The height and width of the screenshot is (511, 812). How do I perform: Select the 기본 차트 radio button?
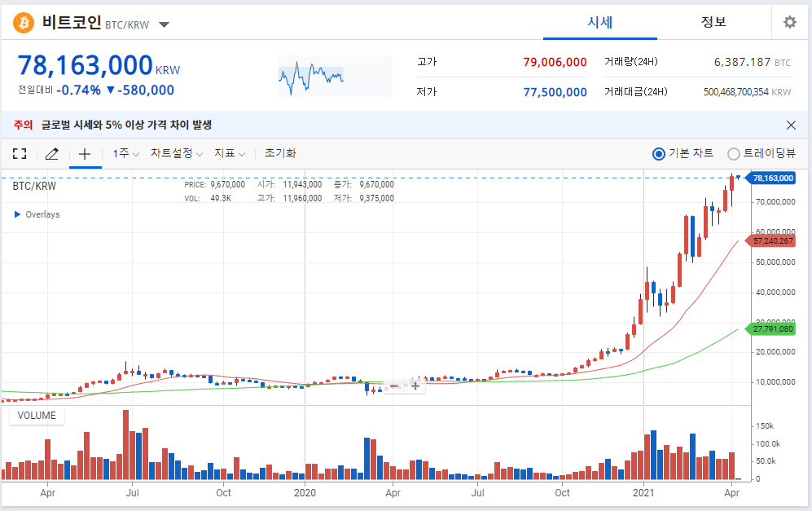(659, 154)
